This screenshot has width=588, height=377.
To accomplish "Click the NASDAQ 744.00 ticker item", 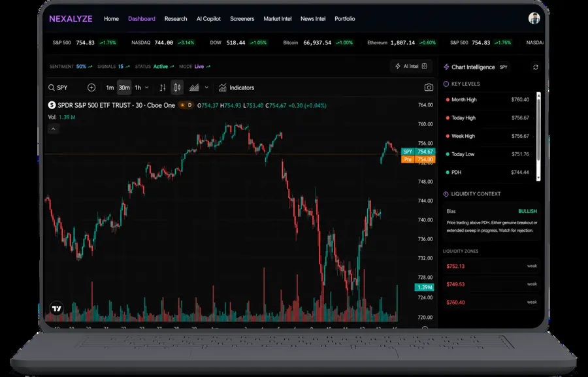I will tap(163, 42).
